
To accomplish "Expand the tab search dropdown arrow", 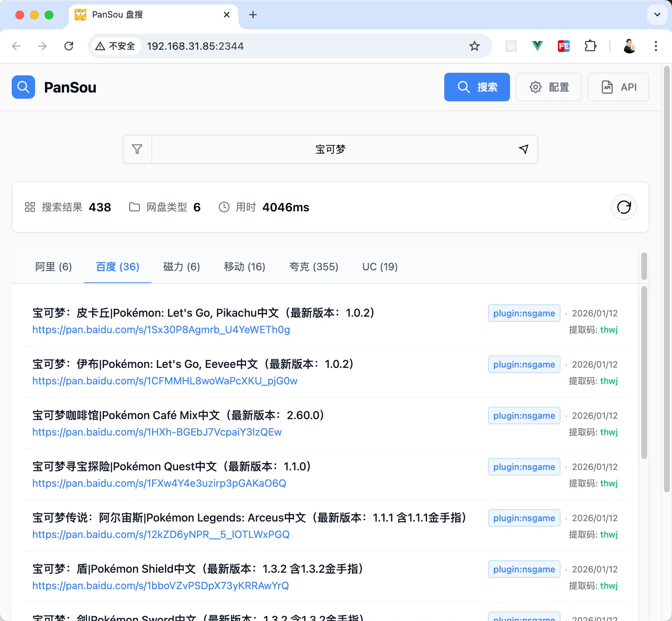I will (x=657, y=15).
